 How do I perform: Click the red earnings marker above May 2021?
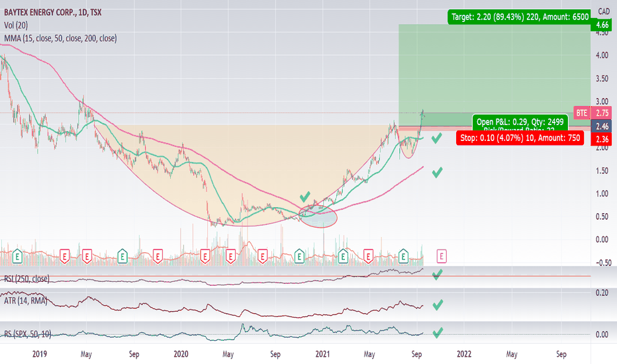[x=368, y=257]
